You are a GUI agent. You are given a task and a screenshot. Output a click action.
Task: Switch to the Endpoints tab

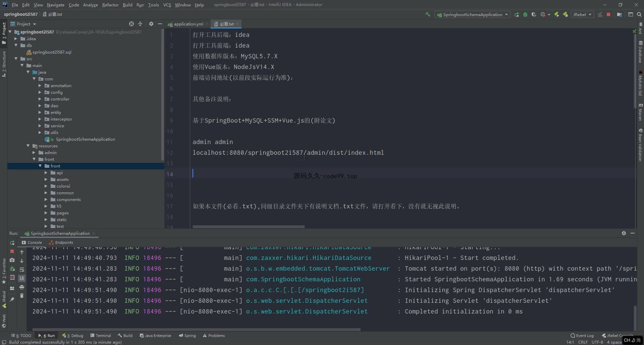click(61, 243)
